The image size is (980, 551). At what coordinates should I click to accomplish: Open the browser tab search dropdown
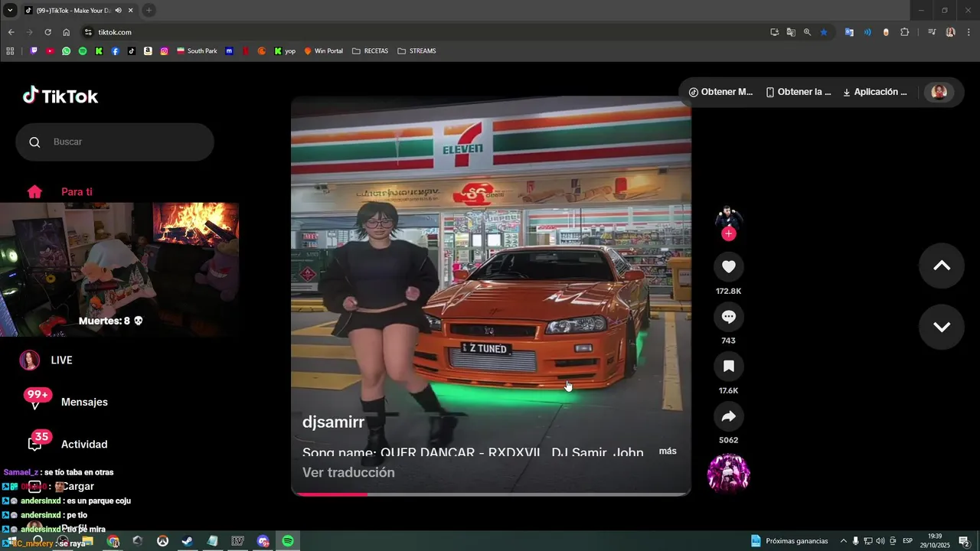[x=10, y=10]
